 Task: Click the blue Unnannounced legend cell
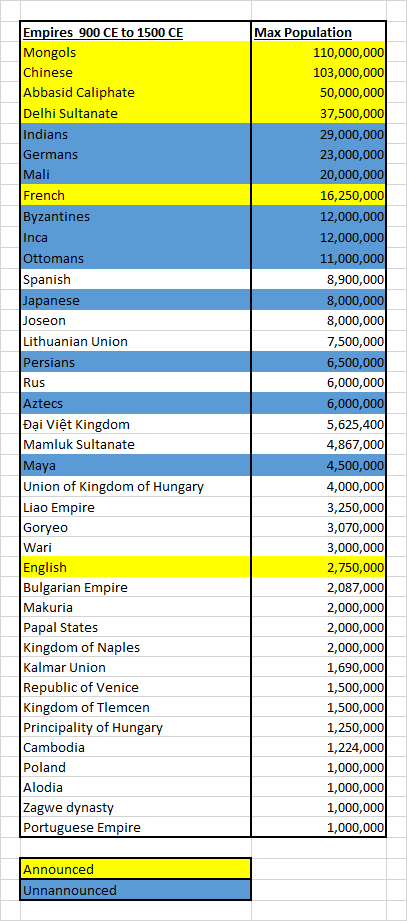136,890
